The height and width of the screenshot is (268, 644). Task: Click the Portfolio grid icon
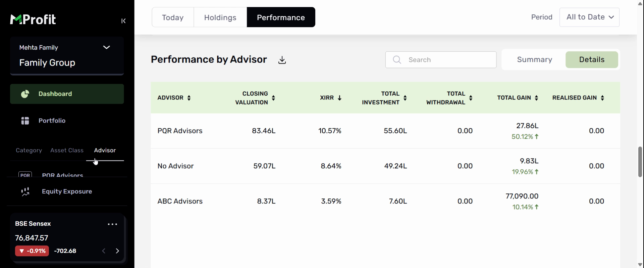pos(25,121)
